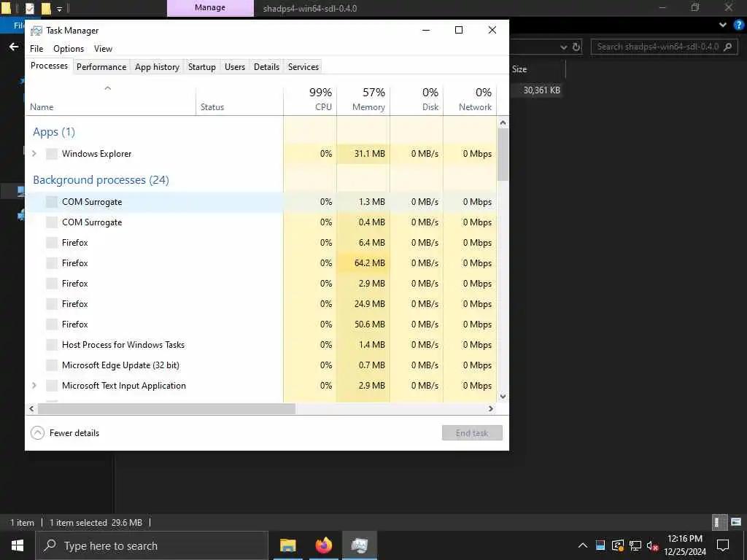The image size is (747, 560).
Task: Select the Firefox process using 24.9 MB
Action: (261, 304)
